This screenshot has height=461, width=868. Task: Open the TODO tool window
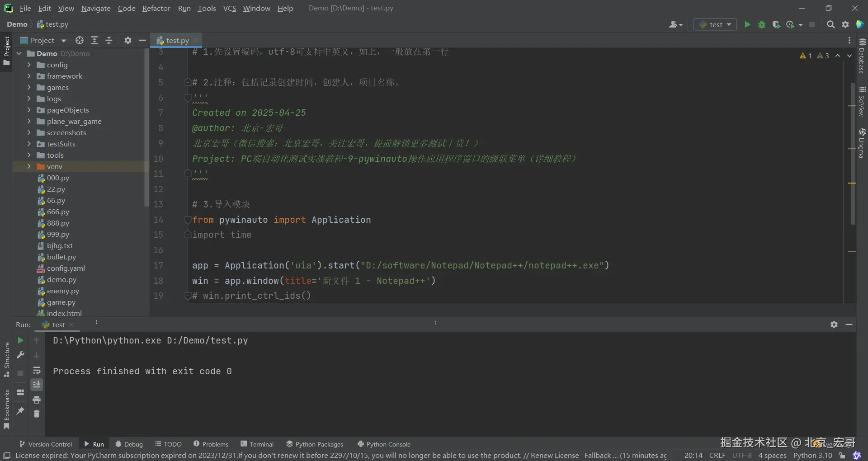pos(168,444)
